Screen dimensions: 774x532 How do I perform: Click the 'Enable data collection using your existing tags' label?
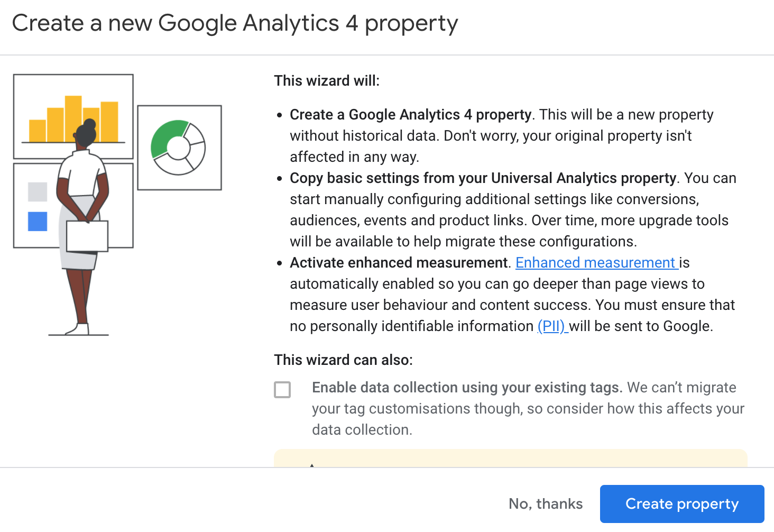coord(467,388)
